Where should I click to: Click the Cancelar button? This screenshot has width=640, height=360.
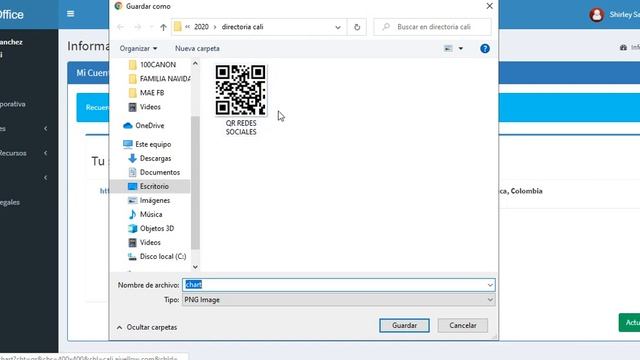coord(462,325)
